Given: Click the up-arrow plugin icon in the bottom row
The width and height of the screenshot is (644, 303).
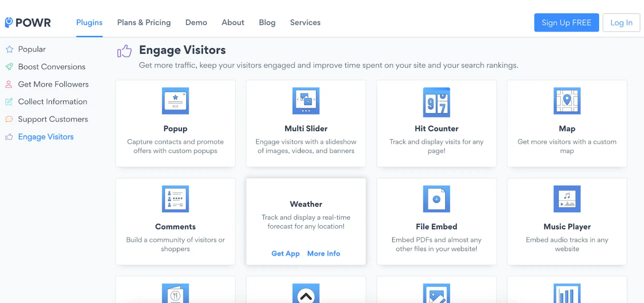Looking at the screenshot, I should coord(306,295).
